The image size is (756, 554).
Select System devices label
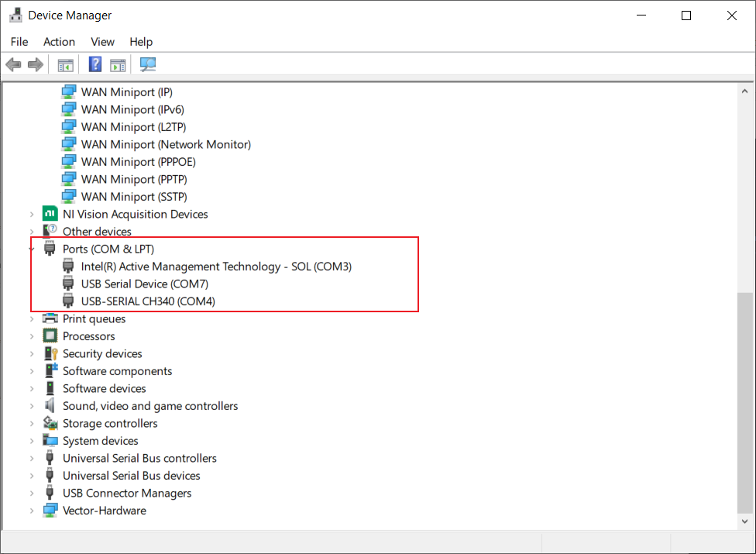point(100,441)
